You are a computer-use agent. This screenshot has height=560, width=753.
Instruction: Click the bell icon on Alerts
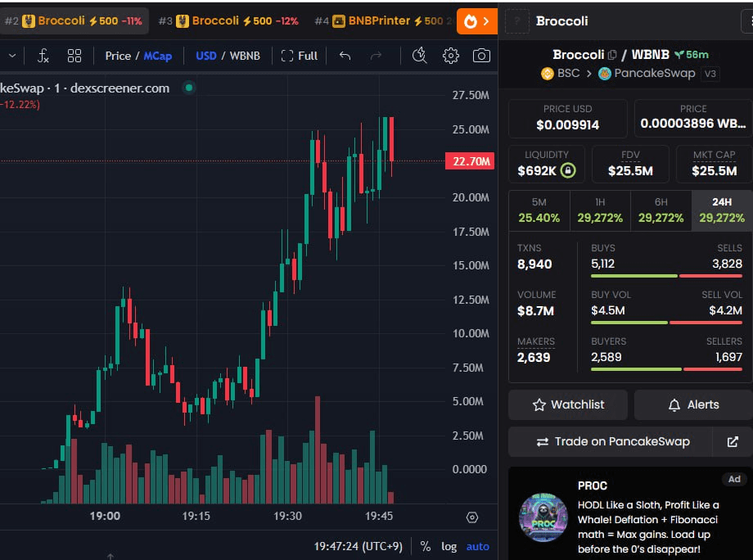[x=674, y=405]
